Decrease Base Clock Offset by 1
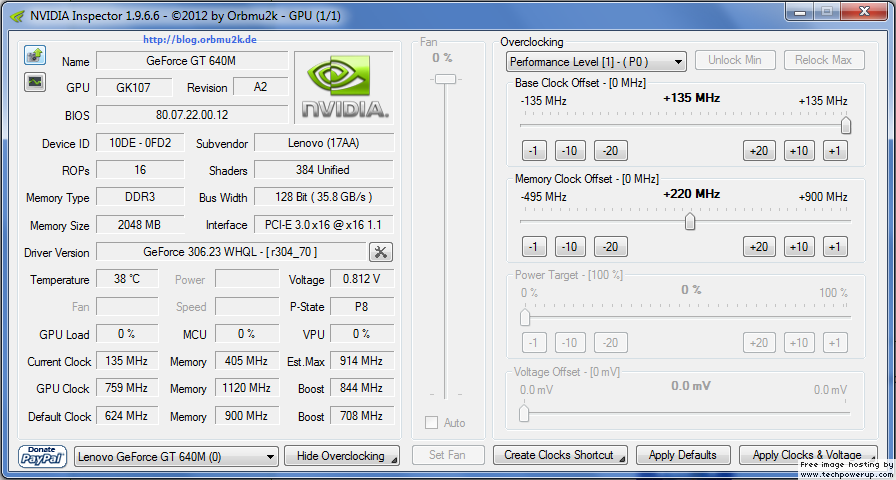Viewport: 896px width, 480px height. coord(534,151)
